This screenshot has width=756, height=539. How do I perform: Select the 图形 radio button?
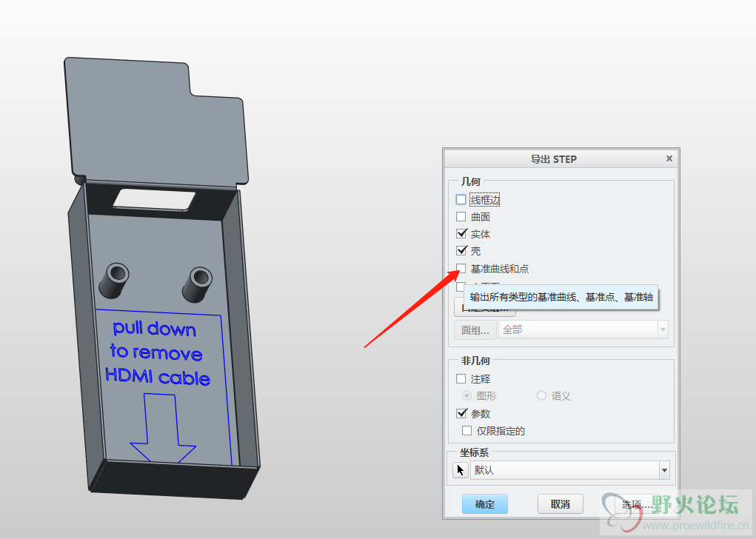click(x=466, y=396)
